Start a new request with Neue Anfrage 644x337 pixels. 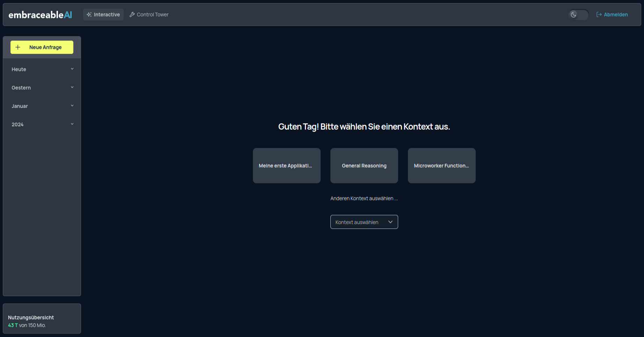(42, 47)
